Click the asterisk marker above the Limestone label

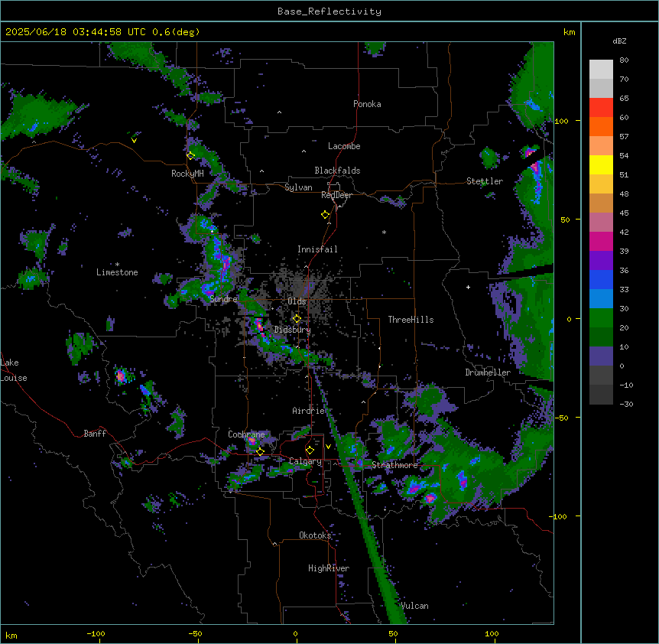[x=117, y=264]
